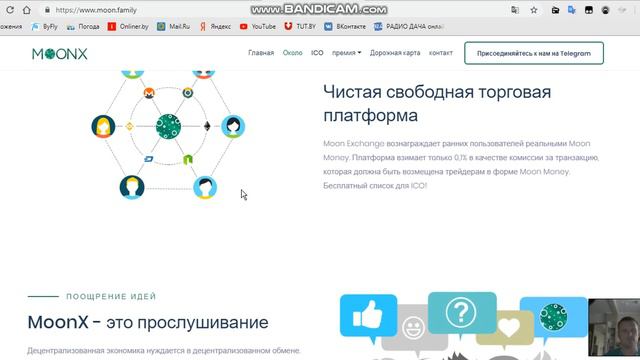Click the black square extension icon

click(589, 10)
